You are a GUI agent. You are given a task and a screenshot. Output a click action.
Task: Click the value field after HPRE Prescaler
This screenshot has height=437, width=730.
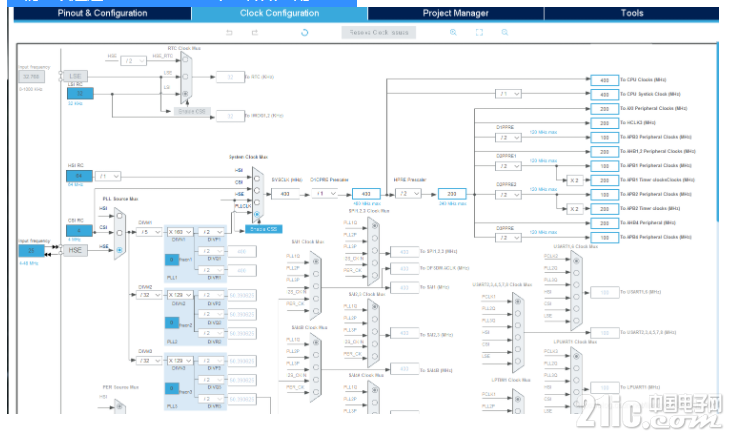452,194
